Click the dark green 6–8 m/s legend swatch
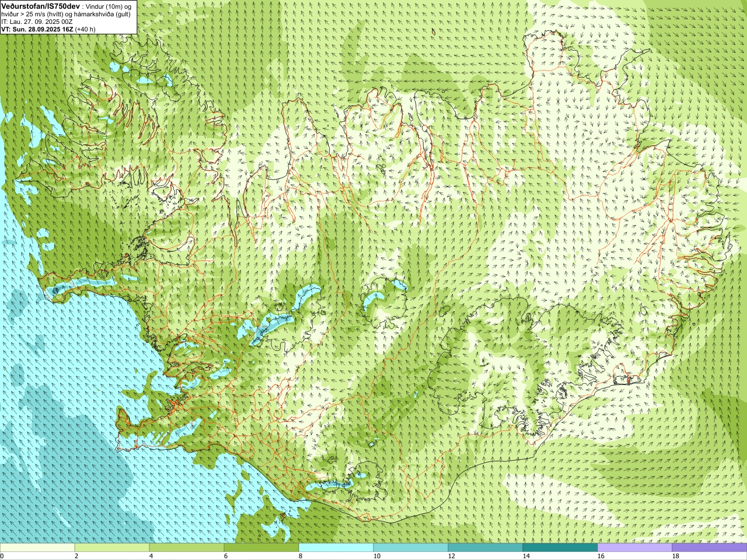 click(261, 548)
